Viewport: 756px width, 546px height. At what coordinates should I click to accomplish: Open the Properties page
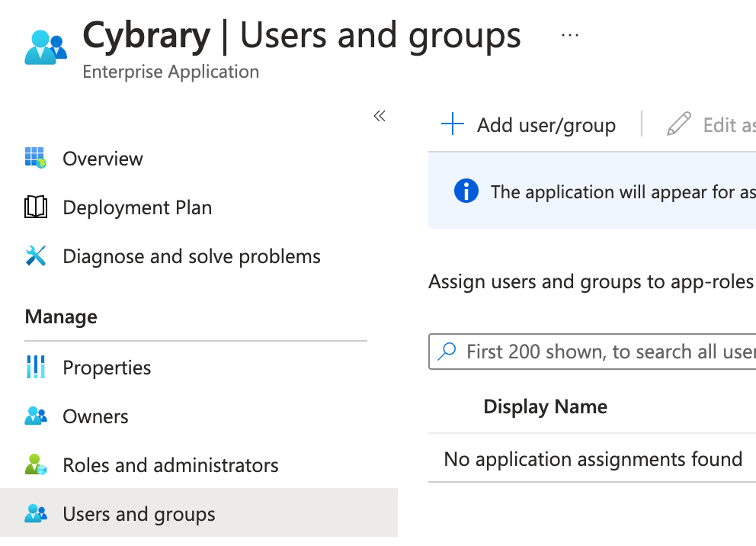click(107, 368)
